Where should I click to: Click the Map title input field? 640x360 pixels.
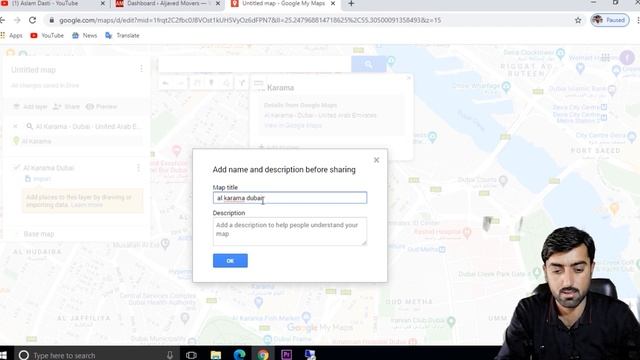(x=290, y=198)
